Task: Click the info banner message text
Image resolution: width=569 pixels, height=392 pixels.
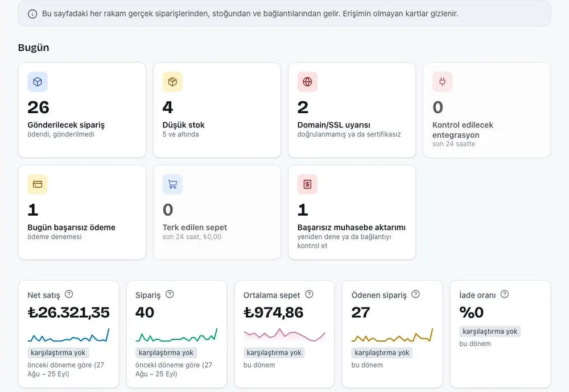Action: [250, 14]
